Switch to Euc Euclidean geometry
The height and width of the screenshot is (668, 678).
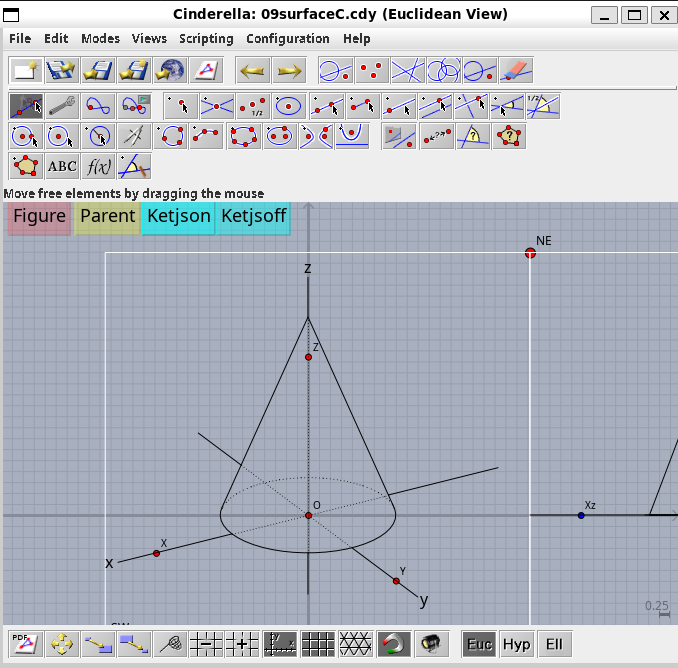point(479,644)
